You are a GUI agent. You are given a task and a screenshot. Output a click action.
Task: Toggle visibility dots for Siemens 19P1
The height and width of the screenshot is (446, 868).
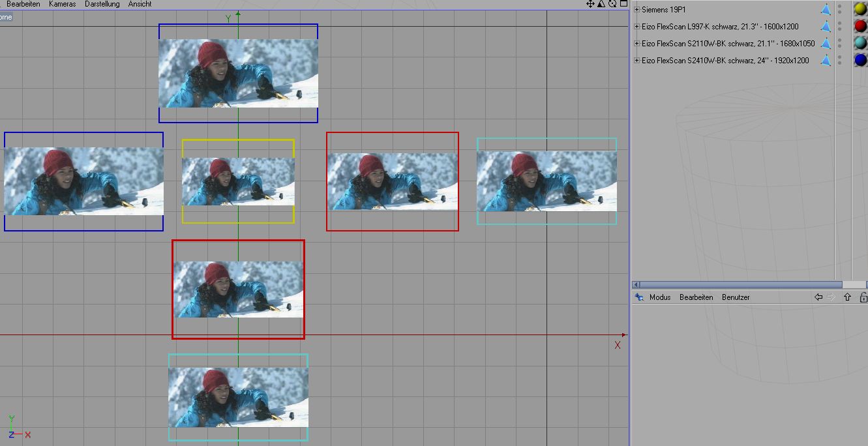pyautogui.click(x=840, y=10)
